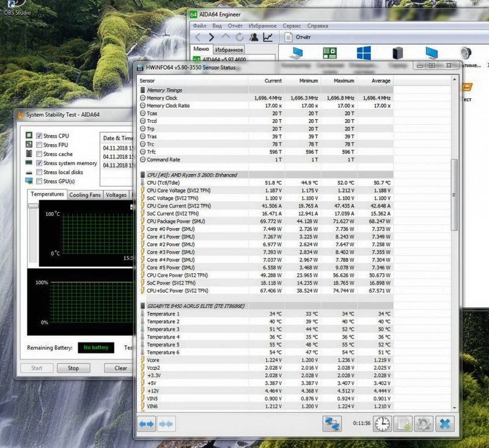Screen dimensions: 489x448
Task: Enable the Stress cache checkbox
Action: coord(39,154)
